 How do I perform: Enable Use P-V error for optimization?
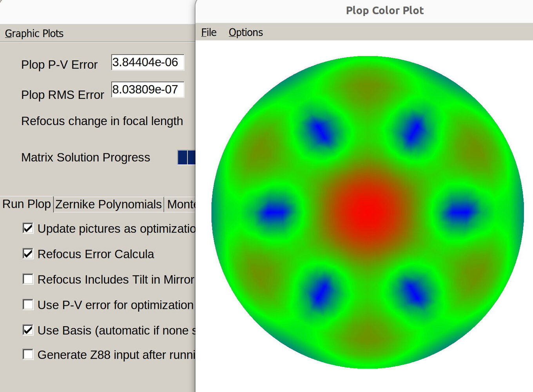coord(28,305)
